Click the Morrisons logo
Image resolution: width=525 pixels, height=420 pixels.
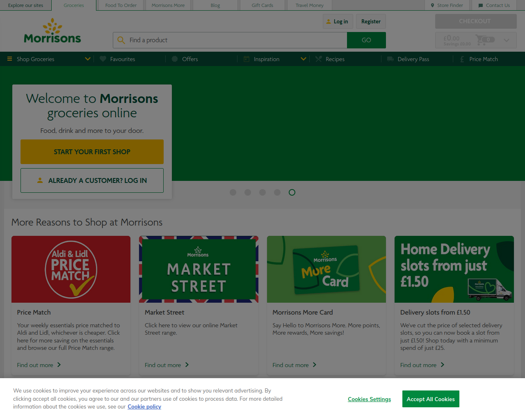tap(52, 31)
